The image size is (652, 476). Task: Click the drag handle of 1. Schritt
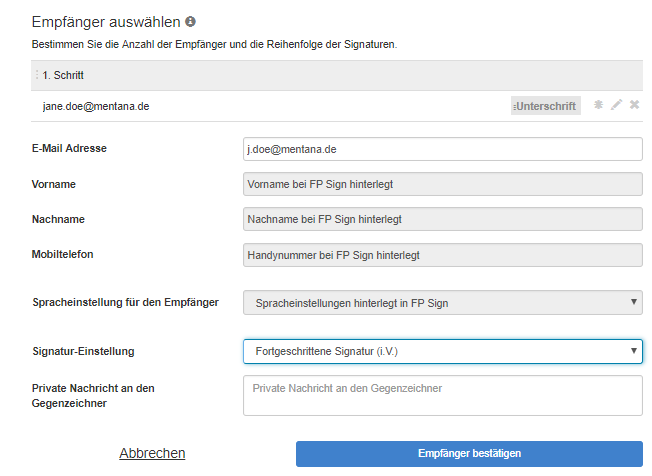(37, 75)
